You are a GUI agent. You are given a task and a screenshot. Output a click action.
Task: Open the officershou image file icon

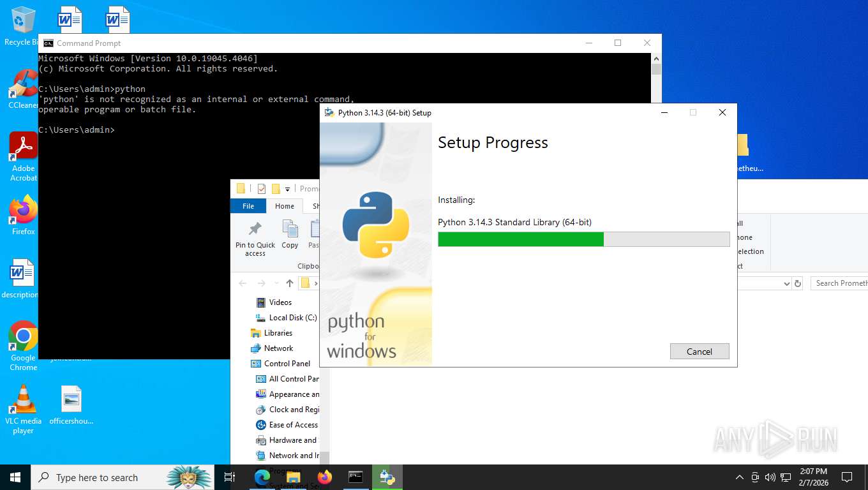(71, 405)
